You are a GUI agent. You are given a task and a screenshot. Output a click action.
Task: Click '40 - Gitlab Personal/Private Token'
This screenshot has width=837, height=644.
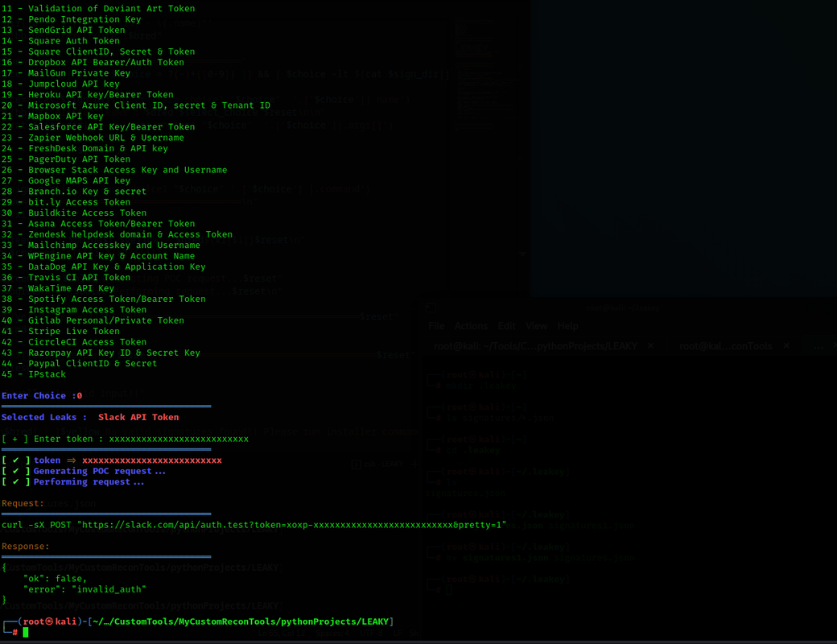93,320
